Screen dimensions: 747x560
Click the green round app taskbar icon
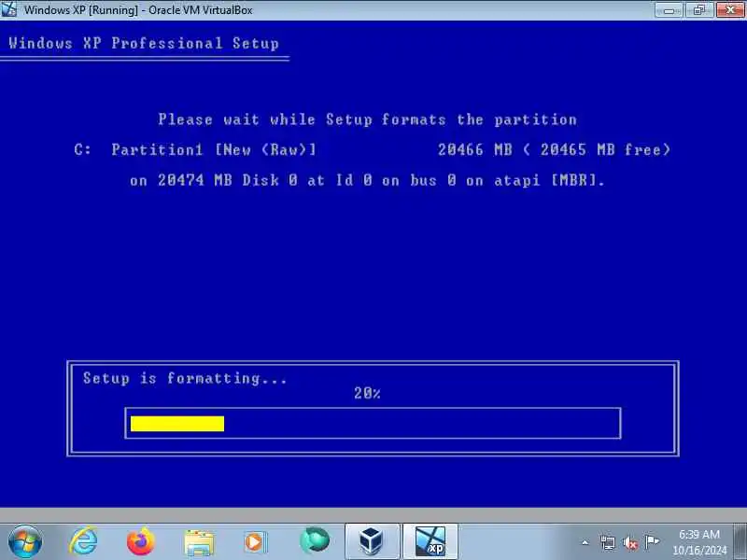[x=315, y=541]
